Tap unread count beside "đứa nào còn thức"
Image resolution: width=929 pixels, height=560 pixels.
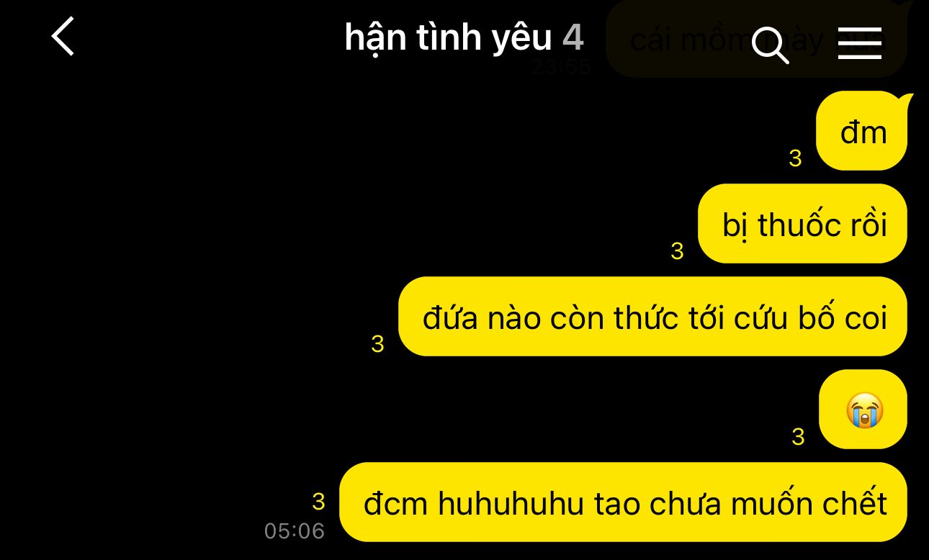click(x=377, y=344)
